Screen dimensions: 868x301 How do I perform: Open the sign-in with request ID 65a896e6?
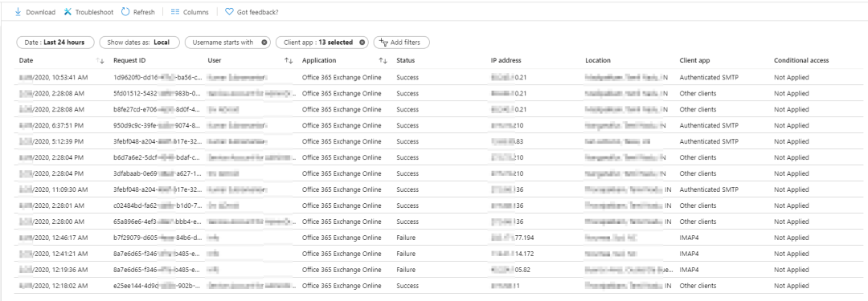[x=157, y=222]
